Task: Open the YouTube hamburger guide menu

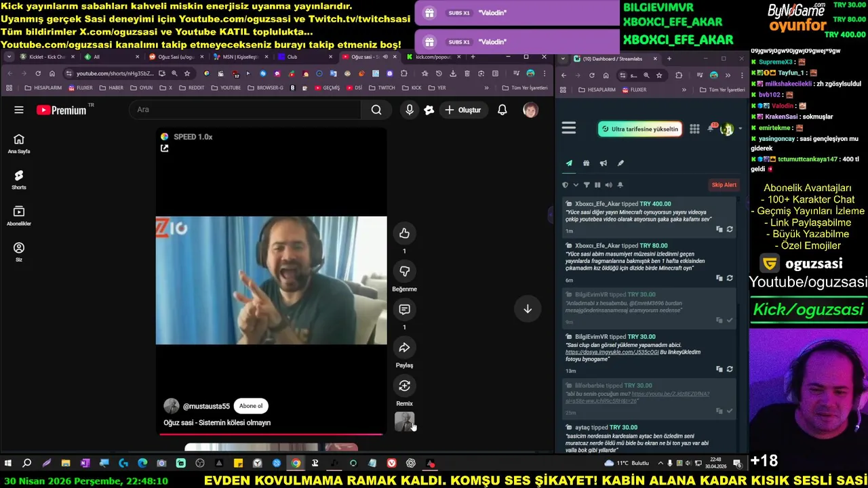Action: [19, 110]
